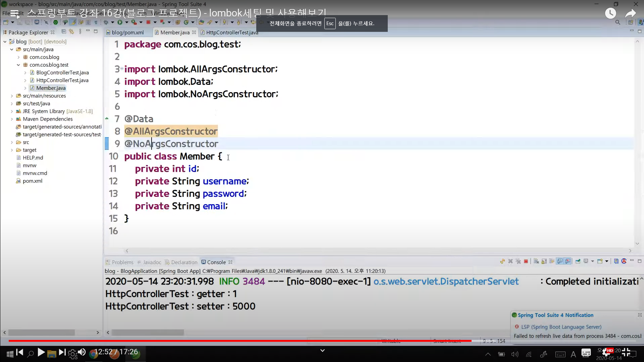Click the Debug bug icon in toolbar
The image size is (644, 362).
click(106, 22)
